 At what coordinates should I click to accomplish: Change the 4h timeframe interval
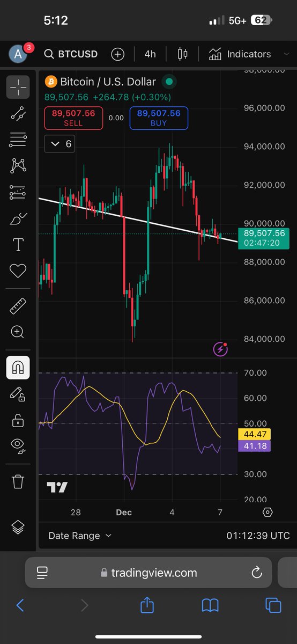(150, 54)
